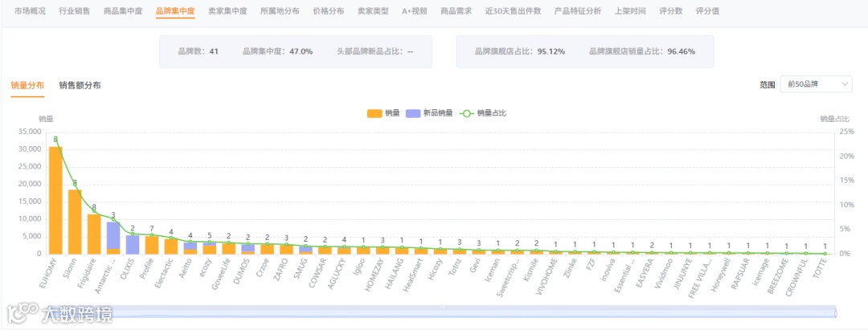Select the 品牌集中度 tab
This screenshot has width=868, height=330.
click(175, 10)
